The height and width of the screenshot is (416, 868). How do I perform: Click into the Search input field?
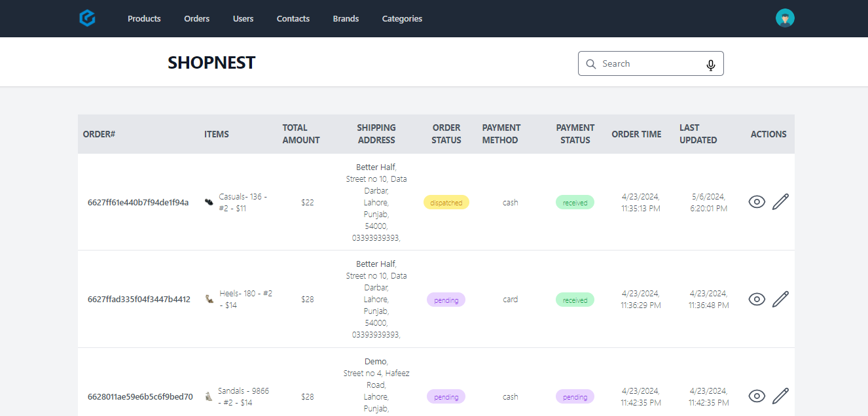click(651, 63)
